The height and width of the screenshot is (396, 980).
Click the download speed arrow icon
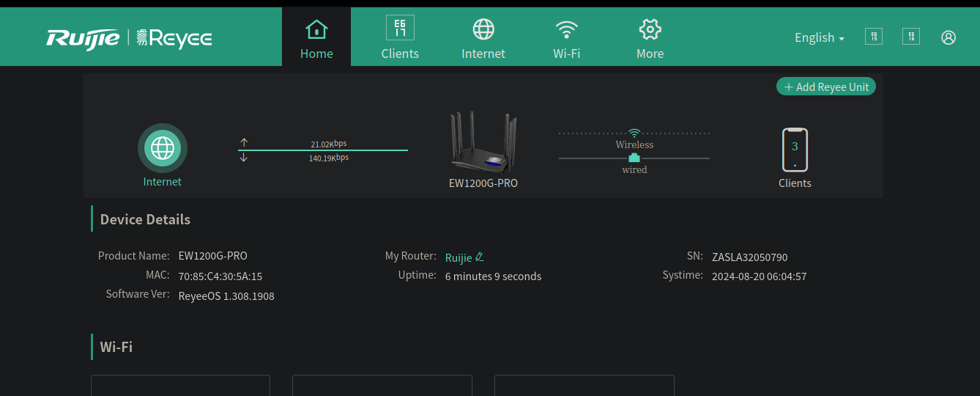[244, 157]
